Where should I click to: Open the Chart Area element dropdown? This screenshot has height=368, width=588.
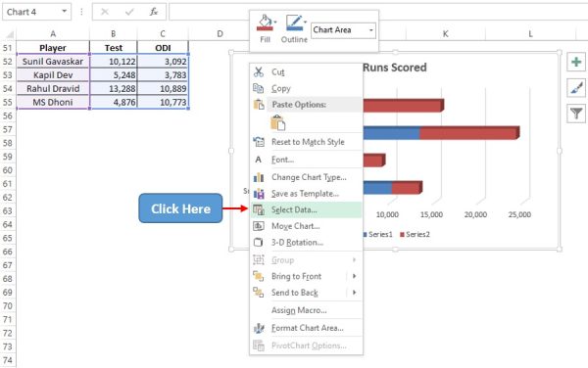click(370, 30)
